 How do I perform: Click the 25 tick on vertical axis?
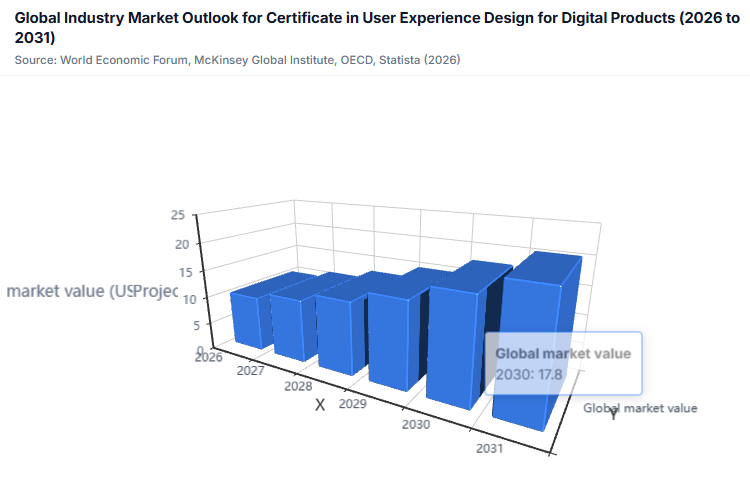[x=177, y=215]
